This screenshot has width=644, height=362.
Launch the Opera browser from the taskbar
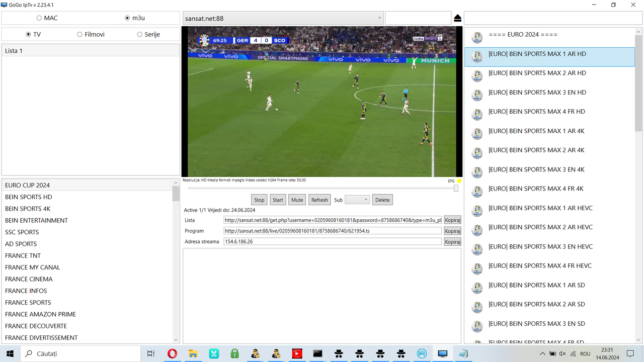click(x=172, y=353)
